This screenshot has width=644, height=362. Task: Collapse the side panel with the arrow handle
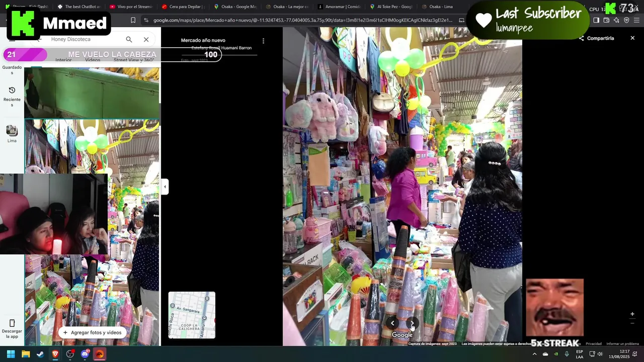[165, 187]
